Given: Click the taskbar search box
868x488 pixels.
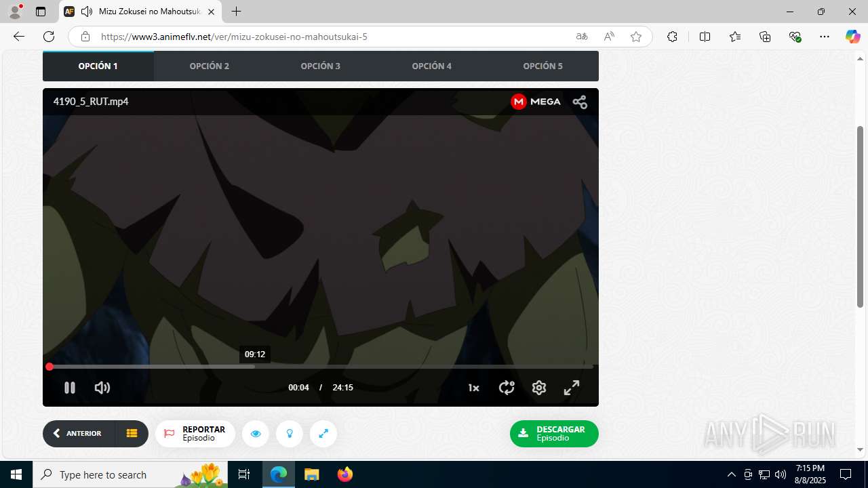Looking at the screenshot, I should point(131,474).
